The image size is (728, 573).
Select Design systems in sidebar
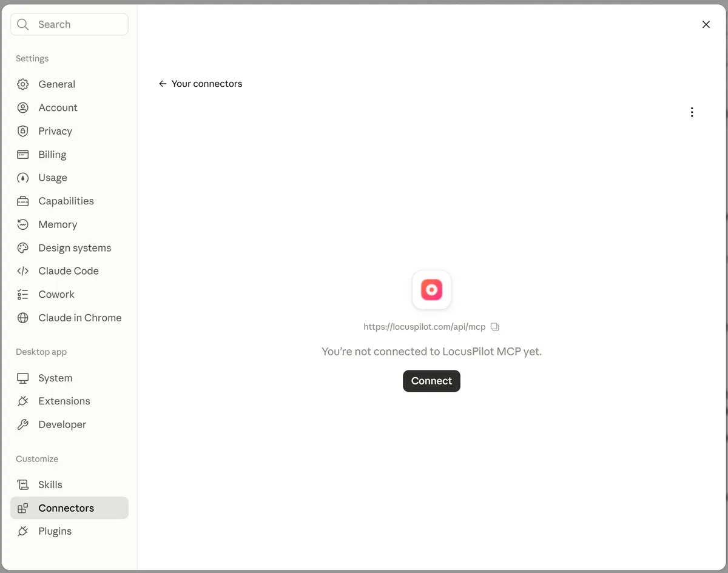(69, 248)
